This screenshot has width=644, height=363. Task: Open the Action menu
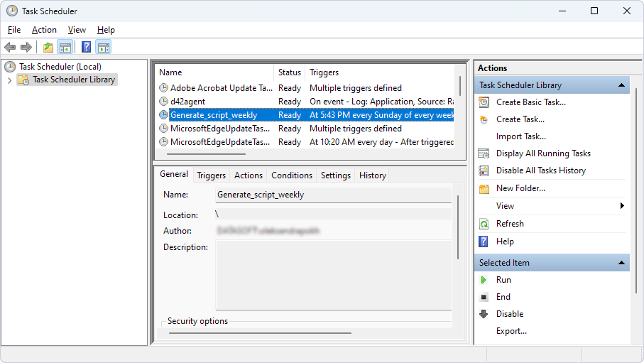(x=44, y=30)
